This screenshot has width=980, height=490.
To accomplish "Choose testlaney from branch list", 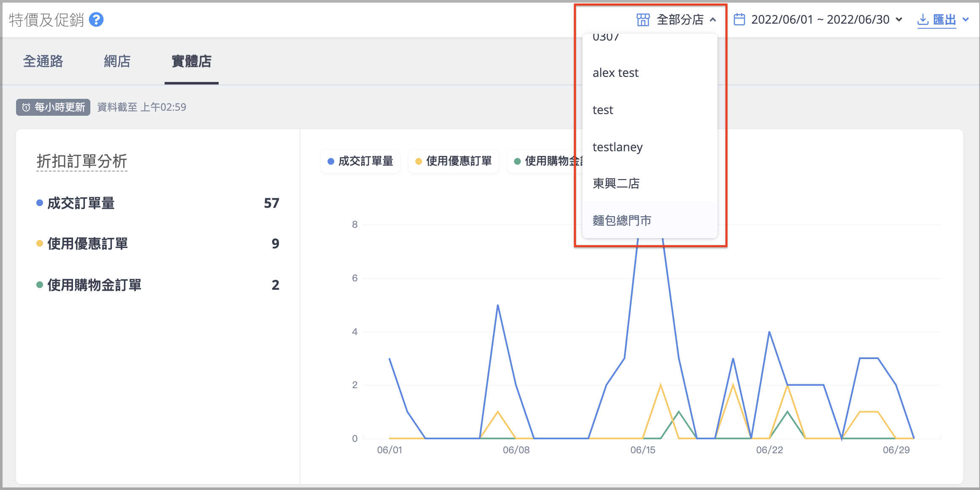I will [650, 147].
